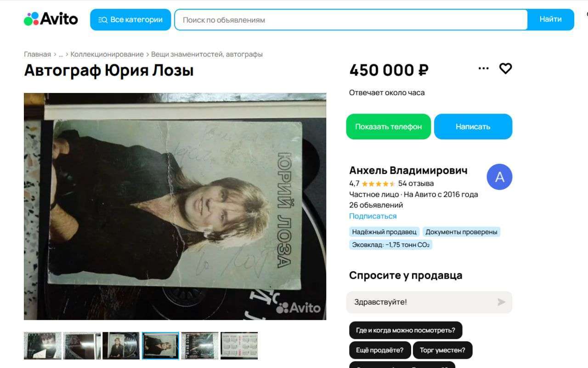Open the Все категории menu
588x368 pixels.
click(x=130, y=20)
